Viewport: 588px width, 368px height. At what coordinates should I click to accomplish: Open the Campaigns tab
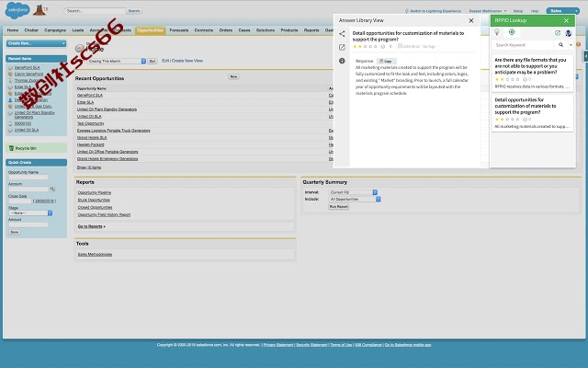(x=55, y=30)
